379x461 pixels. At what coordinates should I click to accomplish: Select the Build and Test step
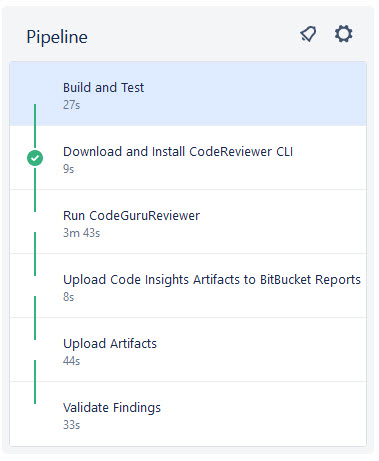(x=188, y=94)
